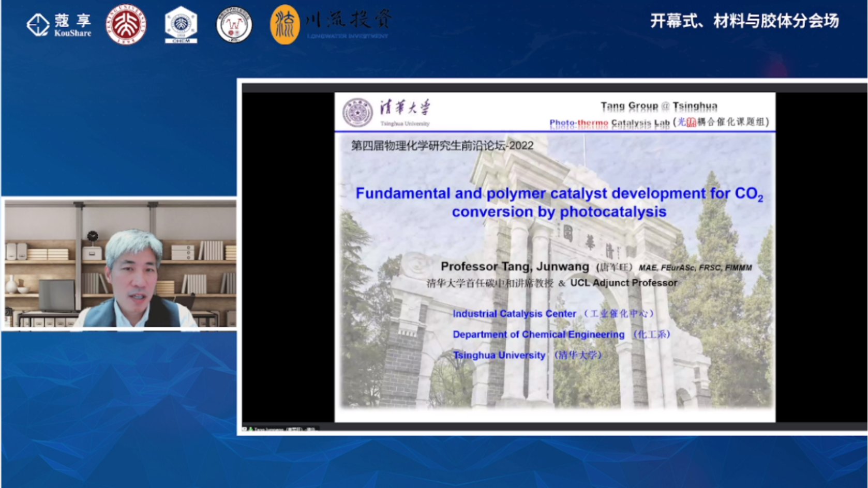
Task: Click the Department of Chemical Engineering line
Action: point(538,334)
